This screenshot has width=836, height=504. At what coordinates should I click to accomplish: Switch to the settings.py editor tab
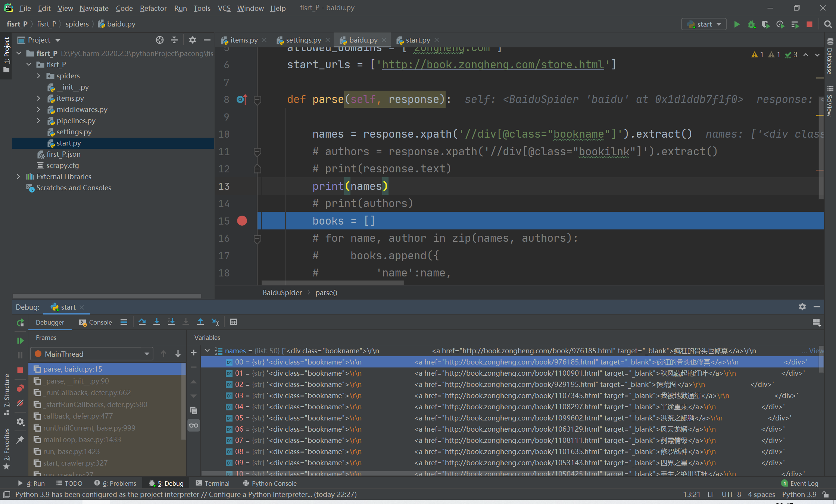click(x=303, y=40)
